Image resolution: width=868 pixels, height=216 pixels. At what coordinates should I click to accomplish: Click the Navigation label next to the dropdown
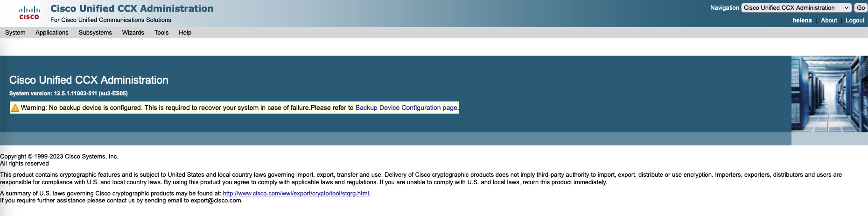(724, 8)
